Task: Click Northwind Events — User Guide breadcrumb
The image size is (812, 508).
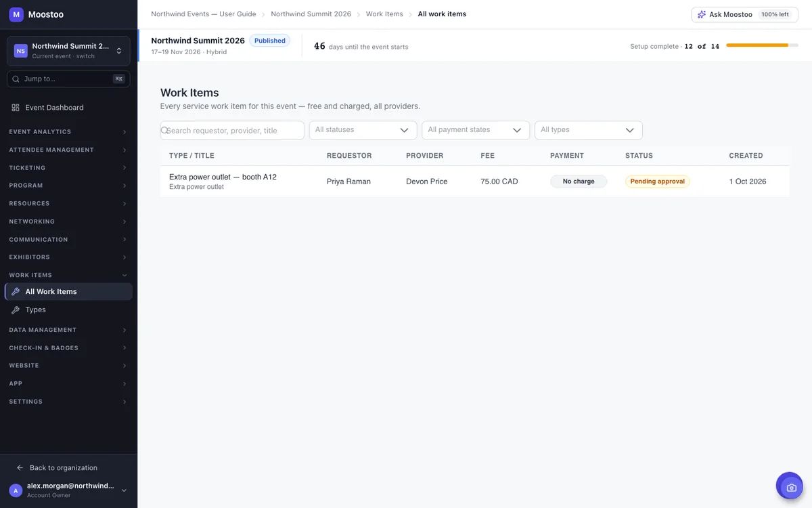Action: pyautogui.click(x=204, y=14)
